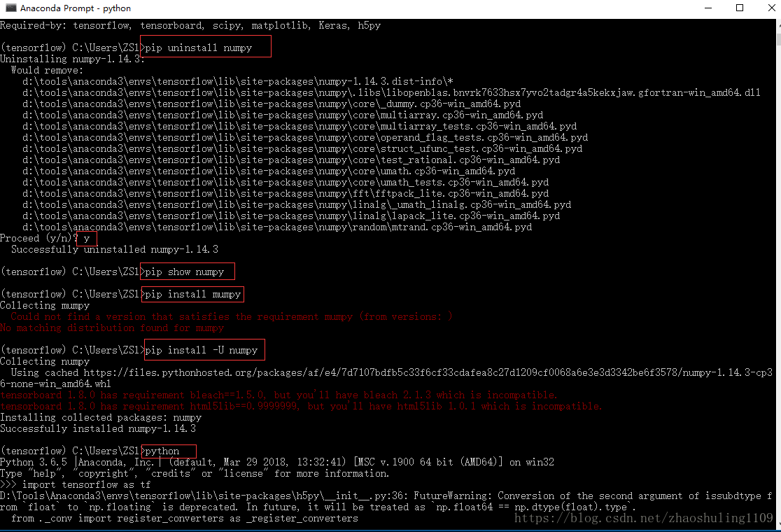Click the 'pip install mumpy' command
781x532 pixels.
(x=192, y=295)
